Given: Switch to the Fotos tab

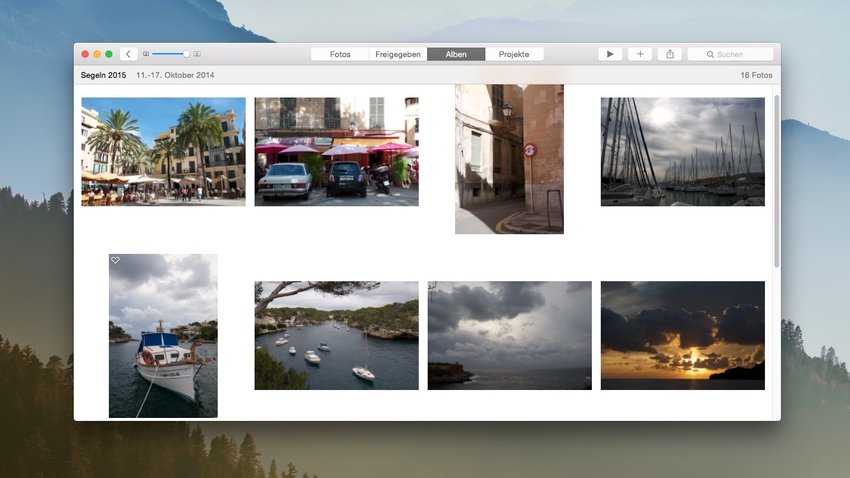Looking at the screenshot, I should pos(340,54).
